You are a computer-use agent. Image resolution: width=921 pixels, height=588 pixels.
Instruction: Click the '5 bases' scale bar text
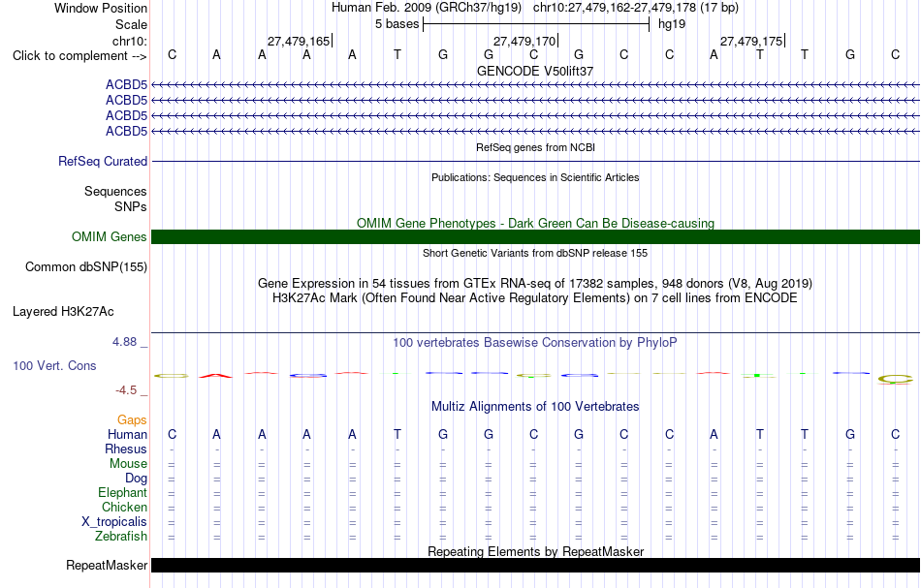tap(397, 24)
